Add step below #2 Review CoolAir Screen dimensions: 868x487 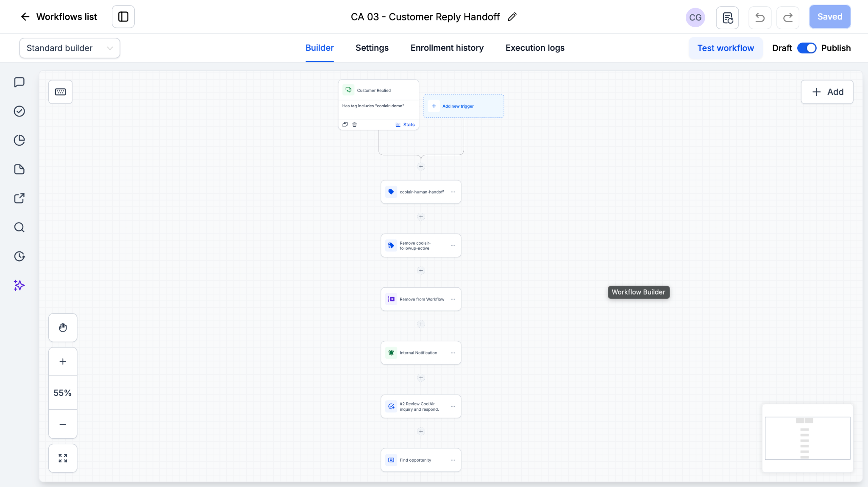coord(421,431)
